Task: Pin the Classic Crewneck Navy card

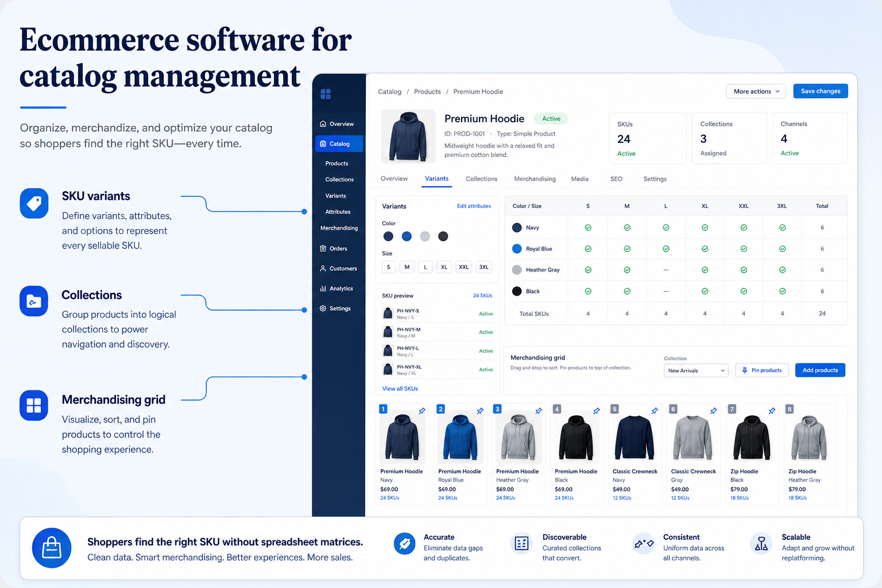Action: (x=655, y=411)
